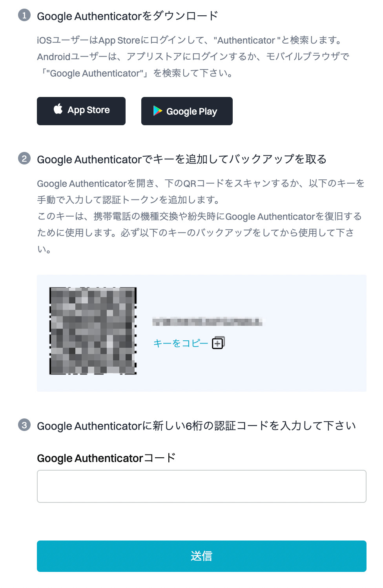Image resolution: width=383 pixels, height=588 pixels.
Task: Select the blurred secret key text
Action: [x=207, y=322]
